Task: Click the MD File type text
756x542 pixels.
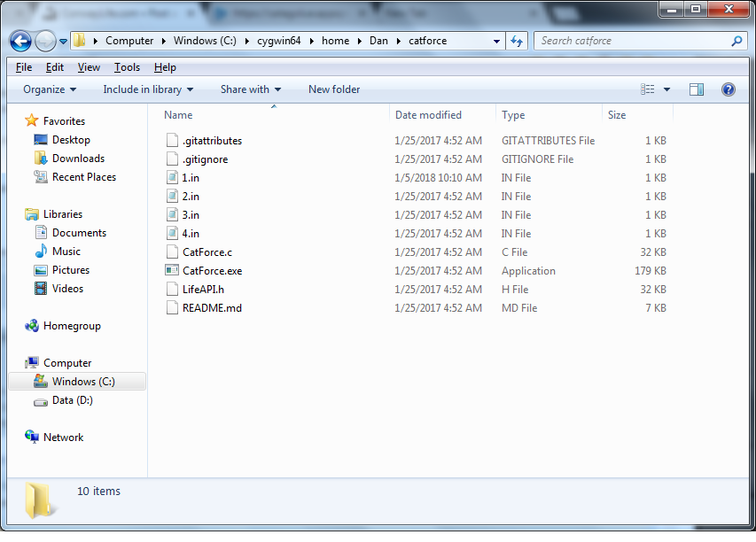Action: click(x=519, y=308)
